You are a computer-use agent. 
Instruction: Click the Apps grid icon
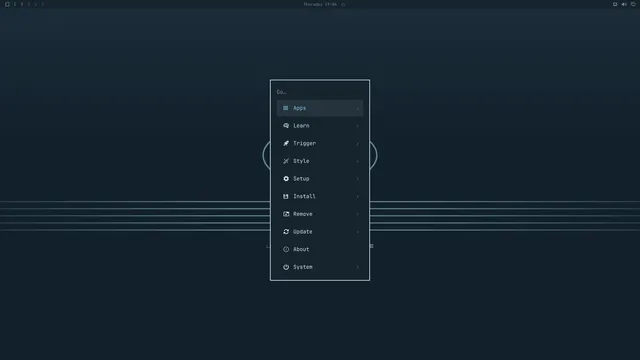[286, 108]
